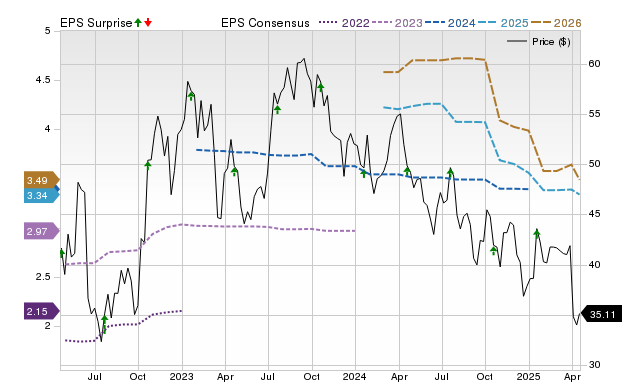Click the EPS Consensus legend title

click(265, 23)
